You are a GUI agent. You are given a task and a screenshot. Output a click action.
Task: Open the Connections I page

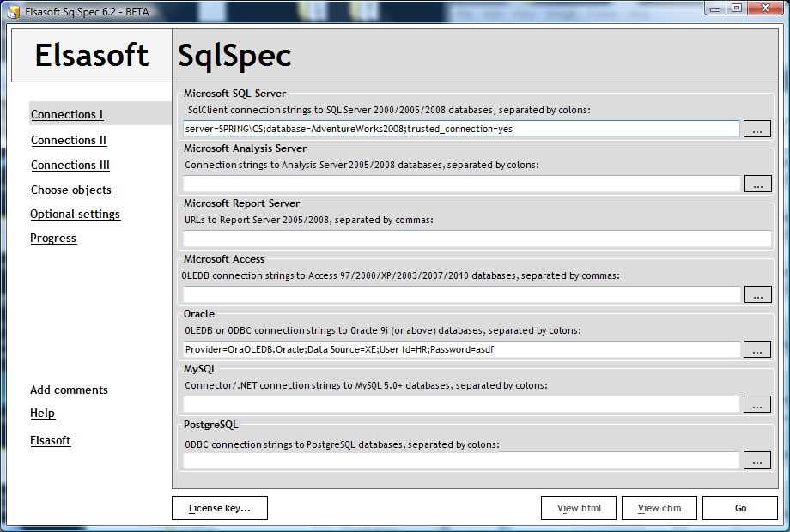tap(67, 115)
